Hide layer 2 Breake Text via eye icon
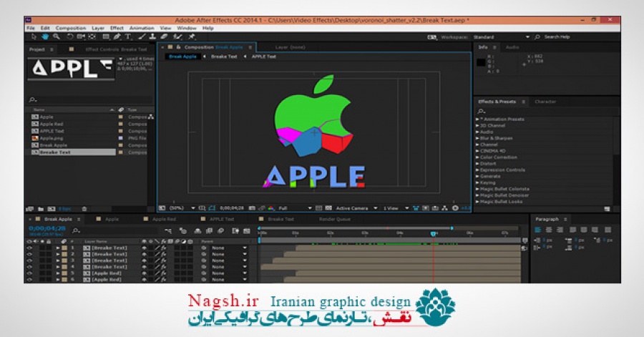644x337 pixels. (x=29, y=255)
